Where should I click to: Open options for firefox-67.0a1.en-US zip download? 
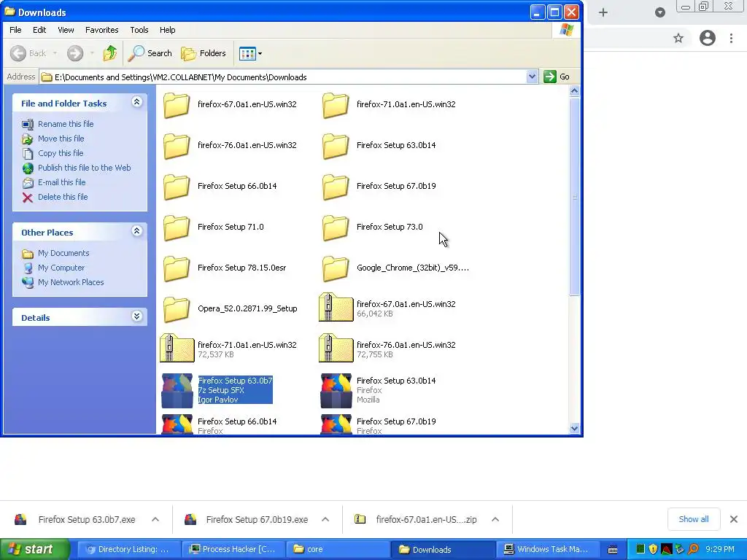pyautogui.click(x=495, y=519)
